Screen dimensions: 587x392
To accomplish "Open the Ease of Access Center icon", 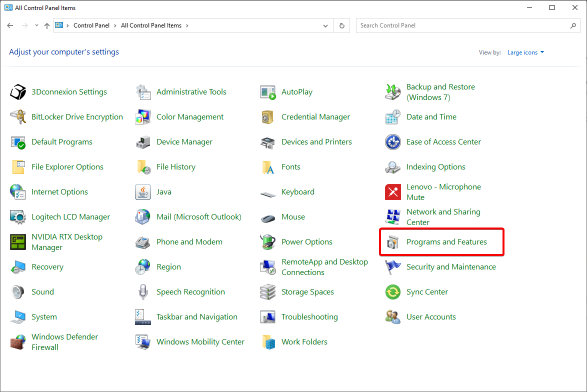I will (393, 142).
